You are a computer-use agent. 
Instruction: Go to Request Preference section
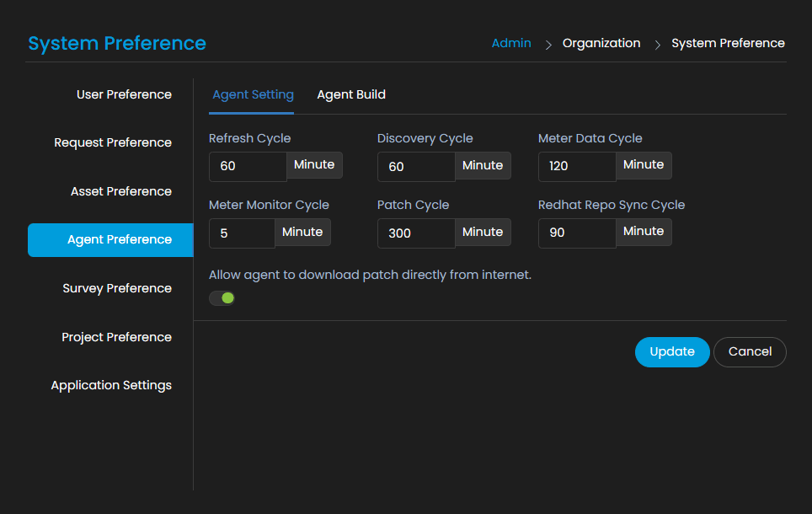[113, 142]
